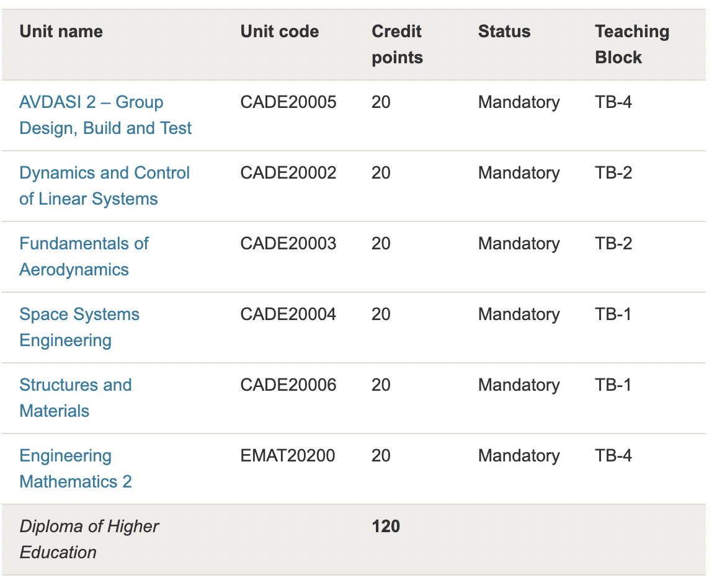Click the unit code CADE20002
717x588 pixels.
pyautogui.click(x=288, y=173)
